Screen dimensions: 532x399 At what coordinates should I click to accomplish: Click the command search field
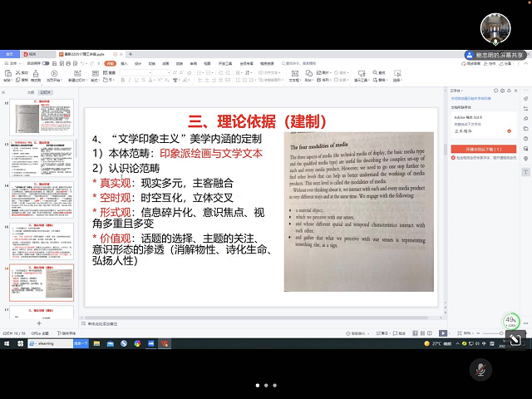pyautogui.click(x=298, y=63)
